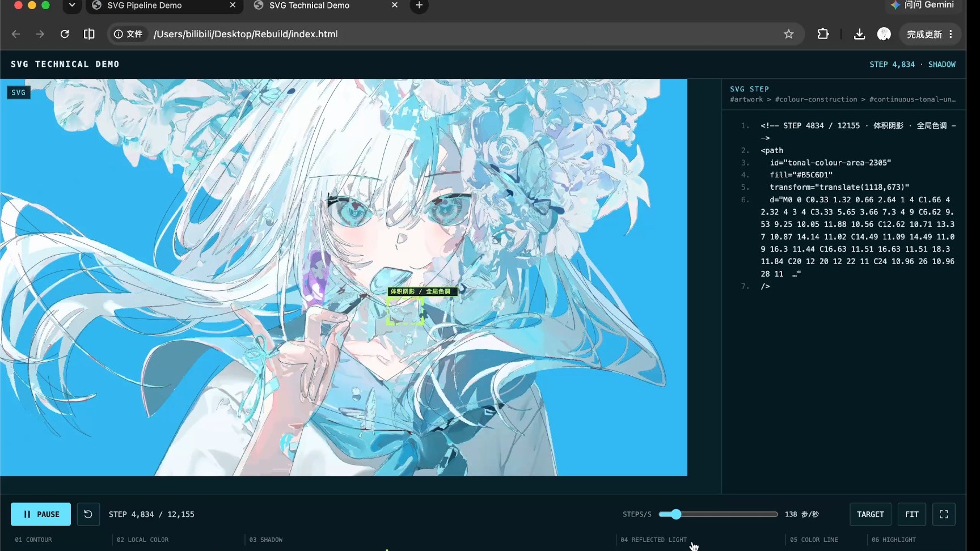Jump to the 04 REFLECTED LIGHT stage
The width and height of the screenshot is (980, 551).
tap(653, 540)
